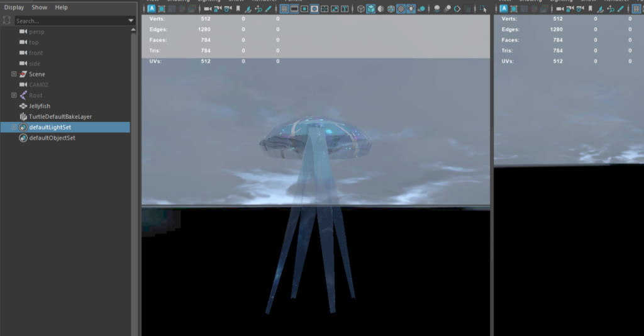Click Smooth Shade All blue cube icon

coord(371,9)
